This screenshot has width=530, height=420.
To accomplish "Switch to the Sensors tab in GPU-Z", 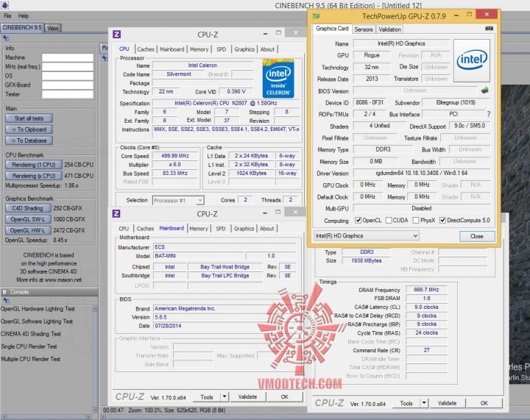I will tap(364, 29).
